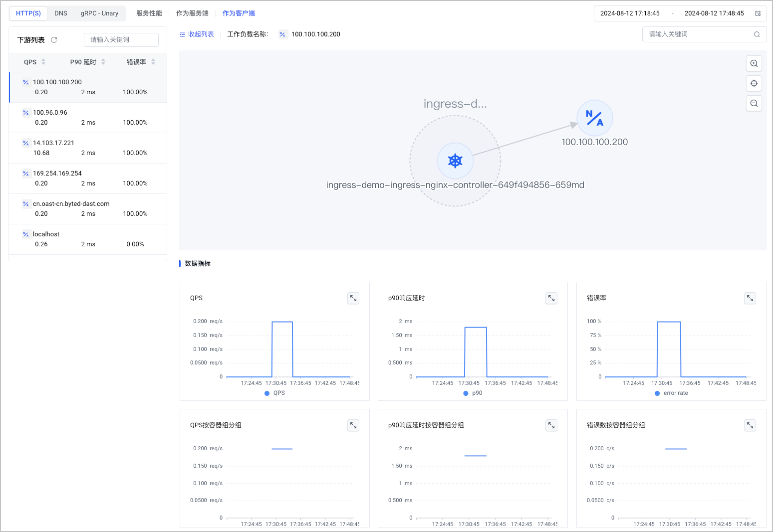Zoom out of the topology graph
Image resolution: width=773 pixels, height=532 pixels.
[754, 103]
